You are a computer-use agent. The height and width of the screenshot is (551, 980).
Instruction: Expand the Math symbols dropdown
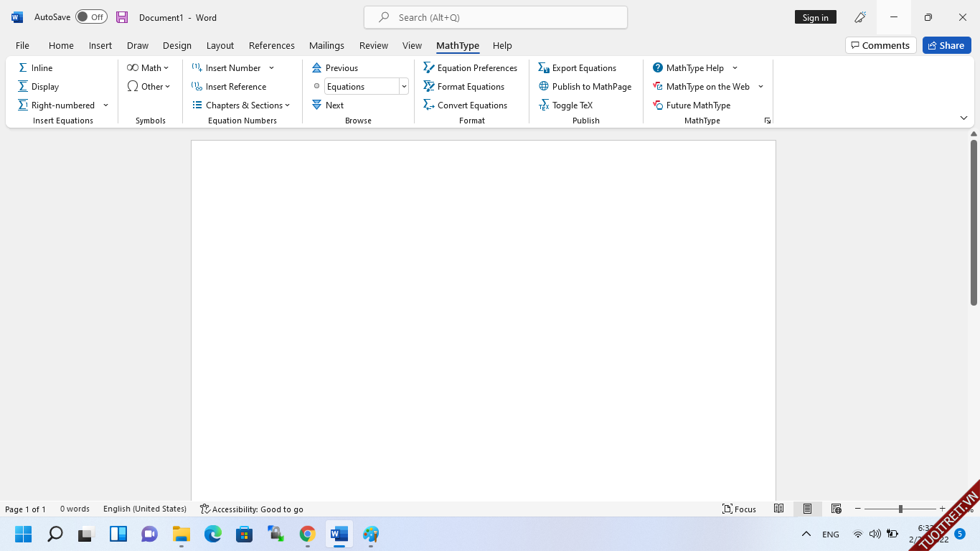tap(149, 67)
